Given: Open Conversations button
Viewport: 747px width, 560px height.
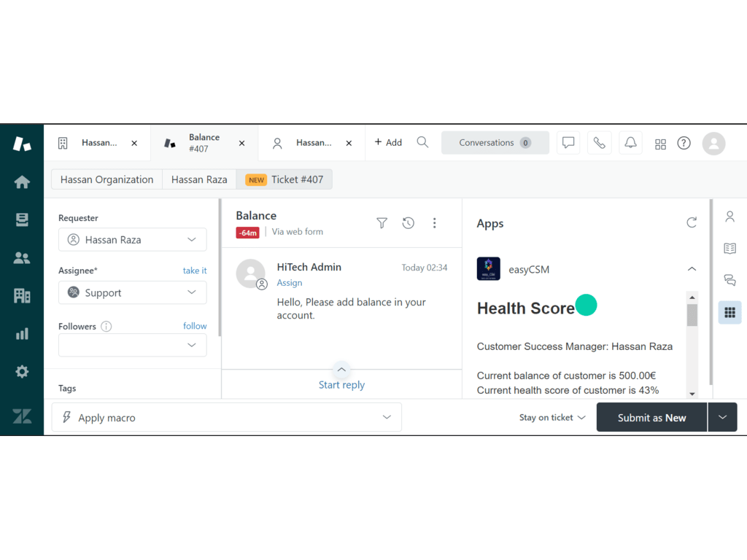Looking at the screenshot, I should [x=495, y=143].
